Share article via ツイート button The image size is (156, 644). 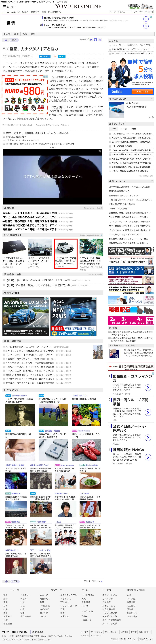point(44,56)
